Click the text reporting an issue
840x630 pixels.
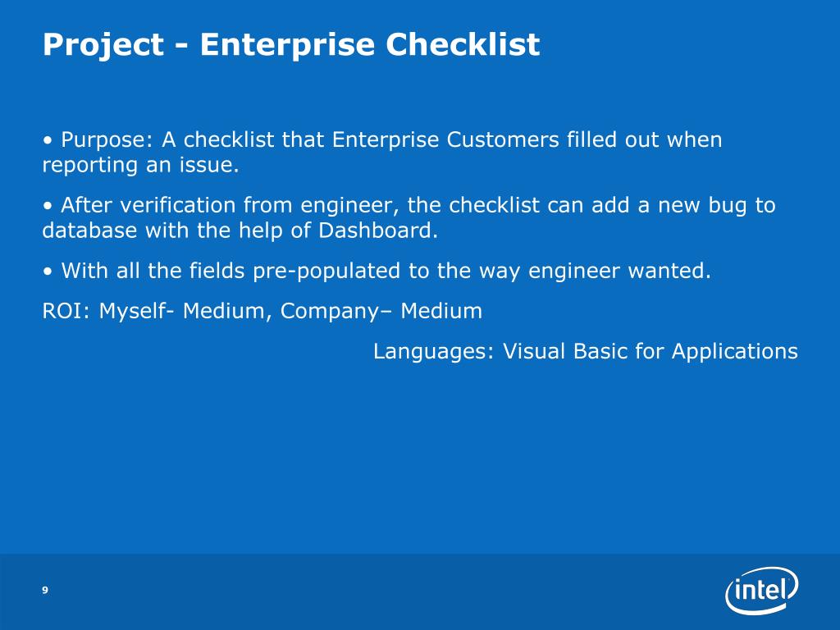click(x=140, y=165)
